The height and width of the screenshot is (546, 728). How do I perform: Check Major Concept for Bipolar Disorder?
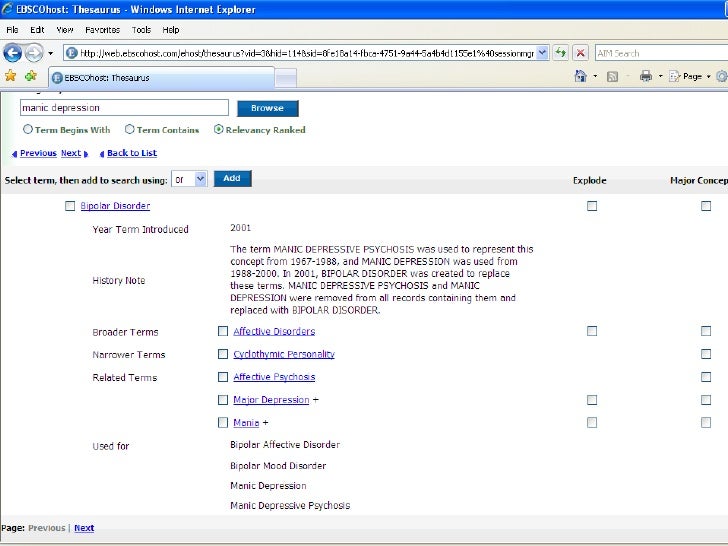(706, 206)
